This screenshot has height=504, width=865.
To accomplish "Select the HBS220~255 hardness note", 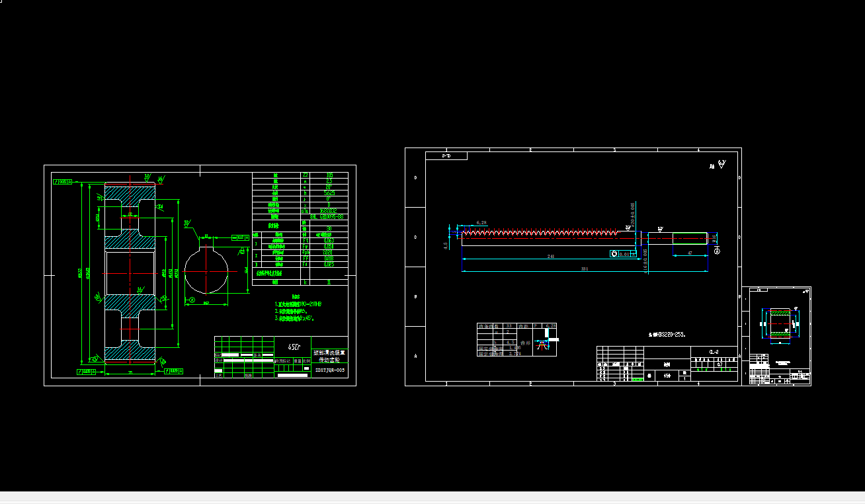I will click(x=667, y=335).
